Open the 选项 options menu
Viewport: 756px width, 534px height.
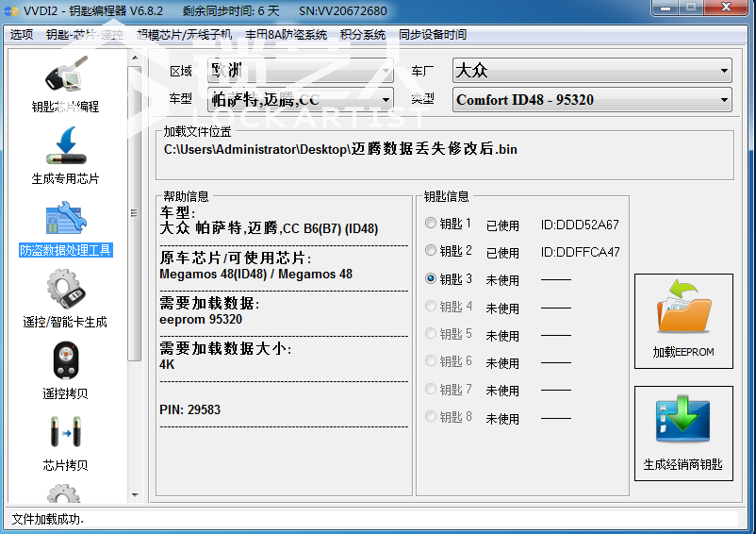pyautogui.click(x=22, y=35)
